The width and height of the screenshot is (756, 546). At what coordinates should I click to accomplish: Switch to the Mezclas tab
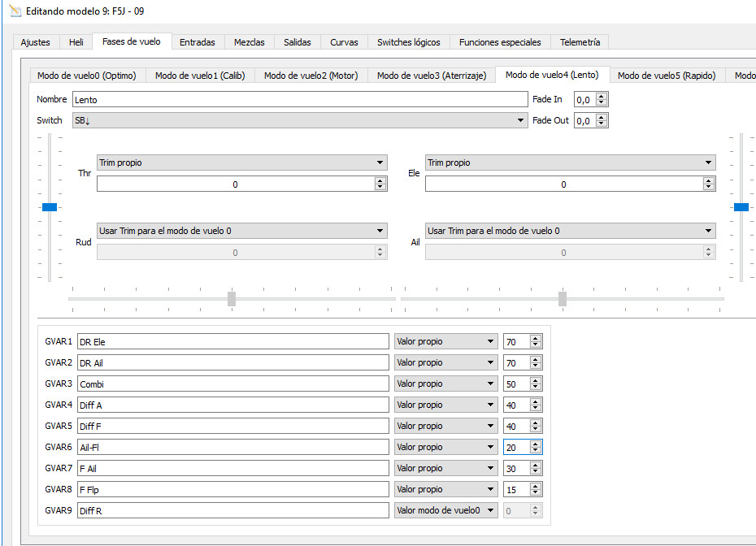click(x=249, y=42)
